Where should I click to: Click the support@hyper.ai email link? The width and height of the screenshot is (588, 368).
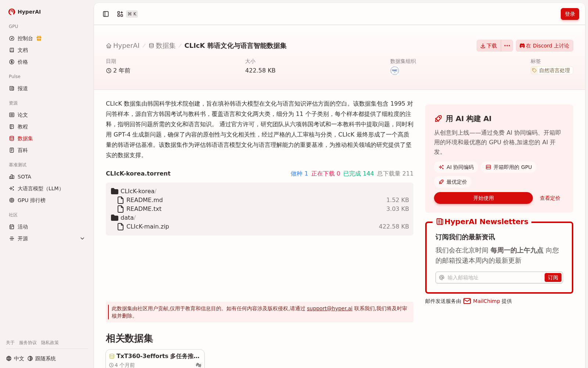[x=330, y=308]
